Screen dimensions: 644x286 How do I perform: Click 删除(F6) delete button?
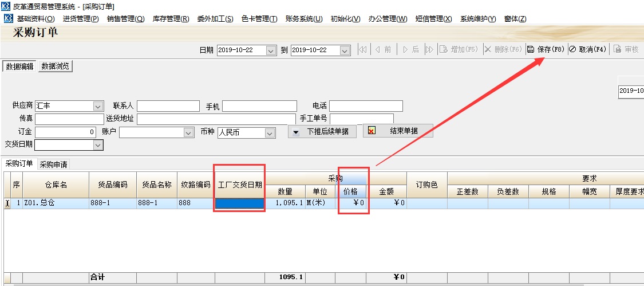pyautogui.click(x=504, y=49)
